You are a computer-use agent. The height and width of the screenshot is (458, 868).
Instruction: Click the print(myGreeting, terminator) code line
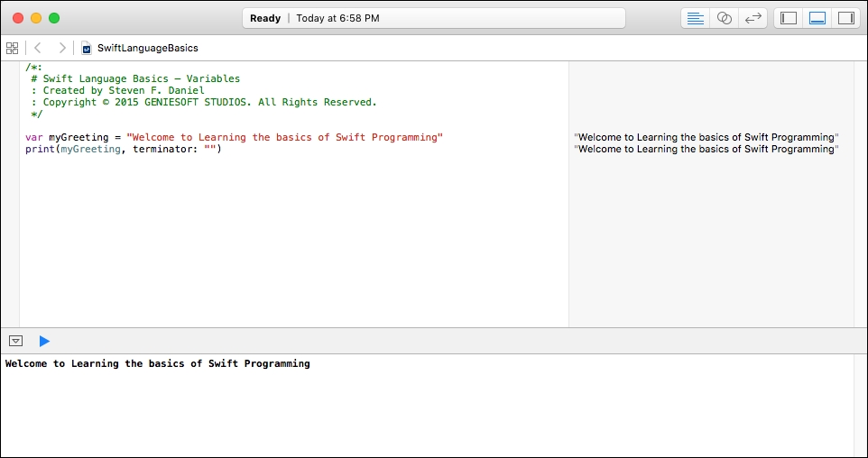[124, 150]
